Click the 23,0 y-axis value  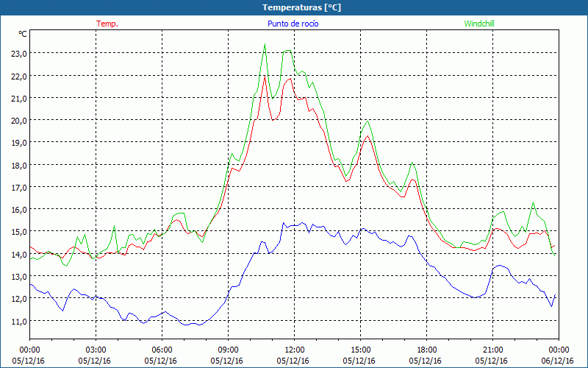click(19, 54)
